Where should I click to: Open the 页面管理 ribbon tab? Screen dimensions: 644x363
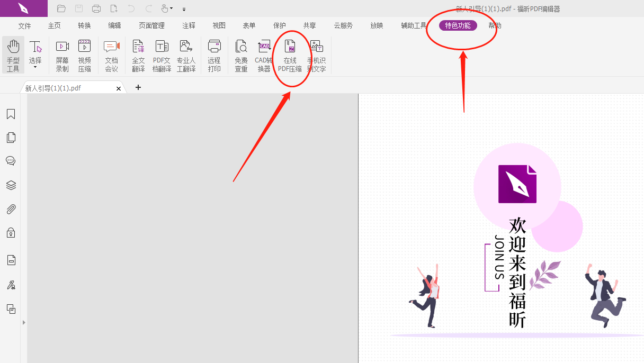click(x=151, y=25)
